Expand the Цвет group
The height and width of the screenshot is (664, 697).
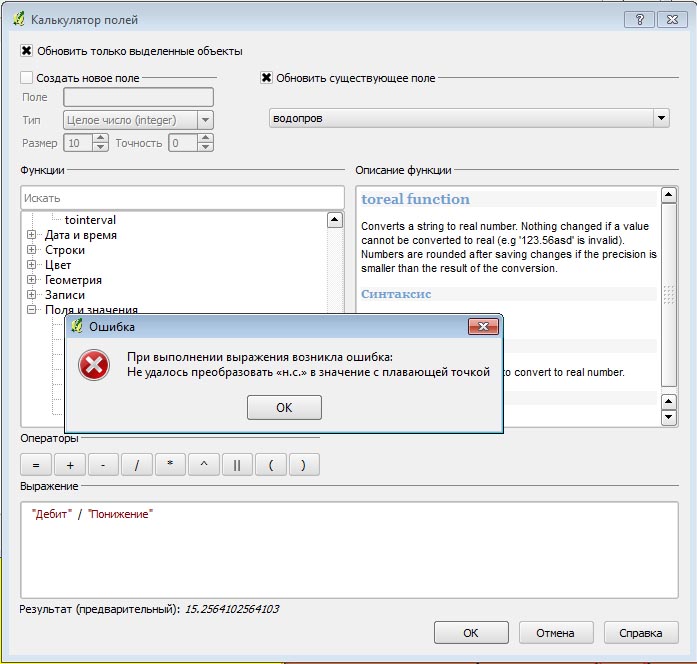pyautogui.click(x=31, y=264)
